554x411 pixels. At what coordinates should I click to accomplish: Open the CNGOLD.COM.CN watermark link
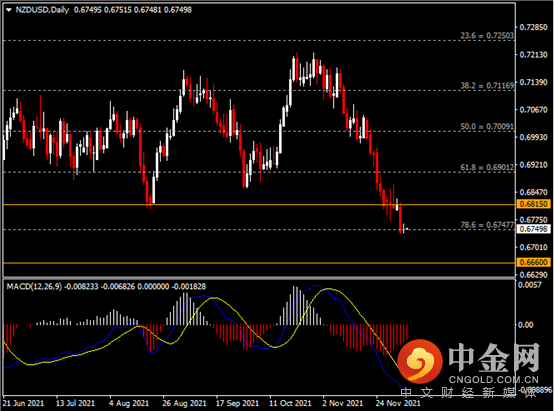494,380
